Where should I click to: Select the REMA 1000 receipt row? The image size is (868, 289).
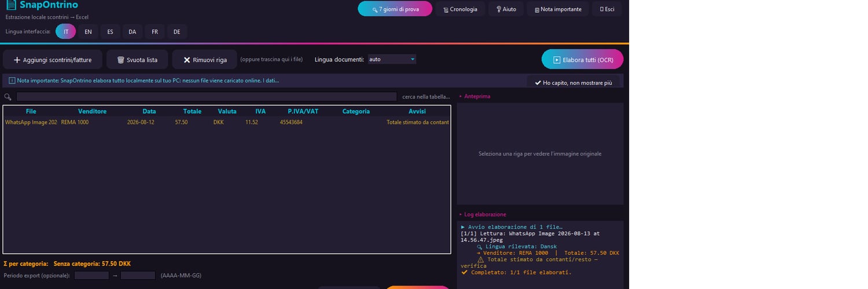click(227, 122)
